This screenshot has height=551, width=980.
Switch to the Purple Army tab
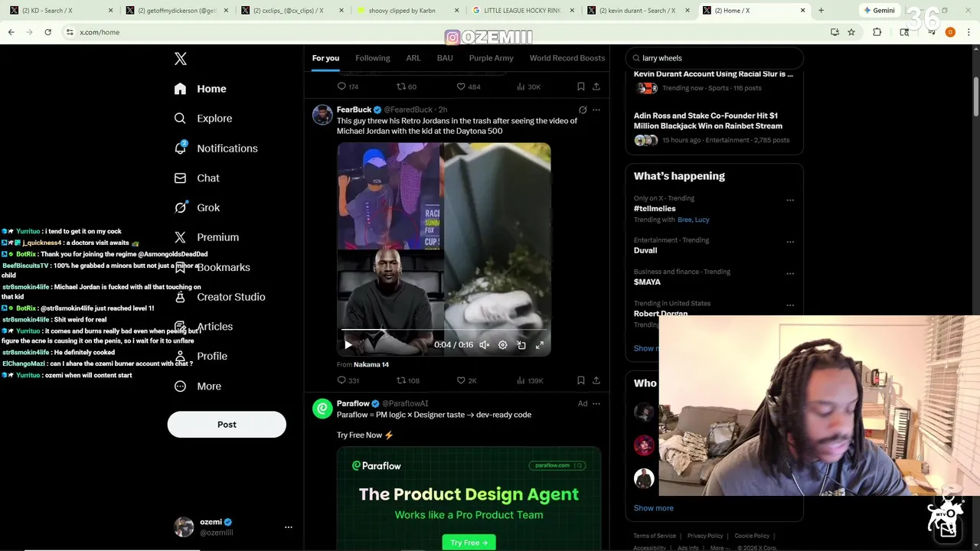point(492,58)
